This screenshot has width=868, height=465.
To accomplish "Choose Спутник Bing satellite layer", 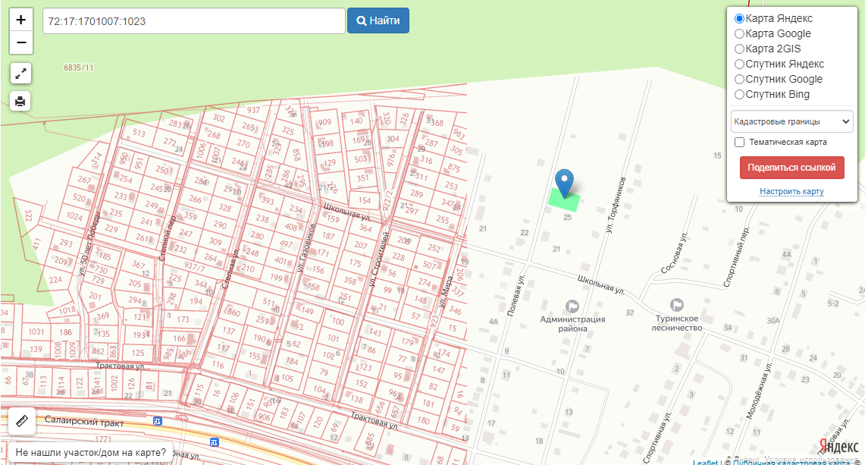I will (739, 95).
